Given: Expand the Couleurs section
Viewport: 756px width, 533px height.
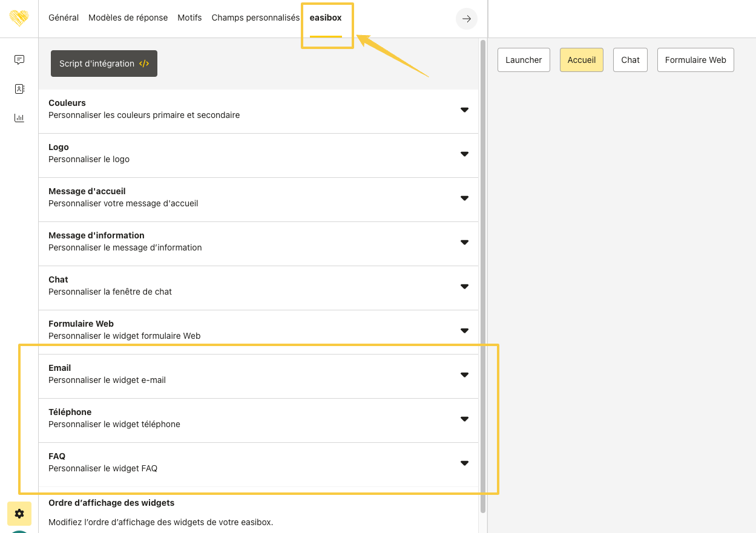Looking at the screenshot, I should 464,110.
